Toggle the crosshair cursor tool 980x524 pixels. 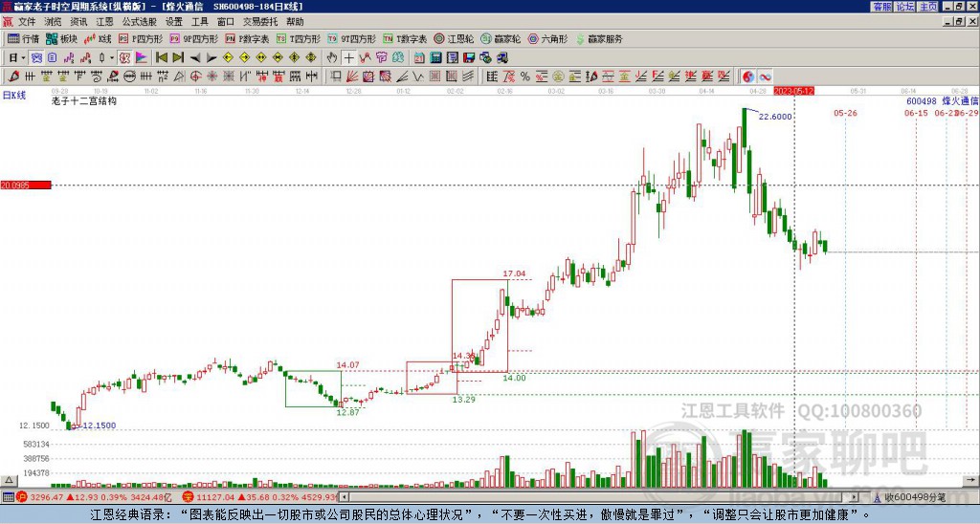[348, 58]
